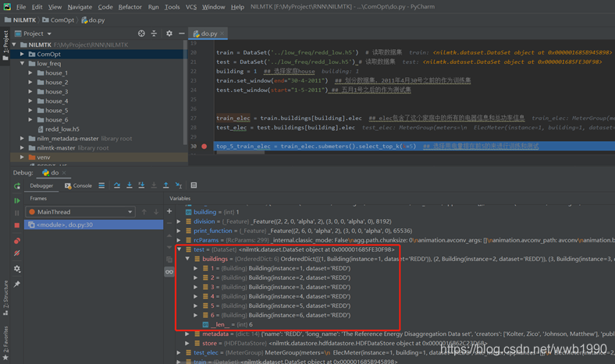The height and width of the screenshot is (364, 615).
Task: Click ComOpt in the breadcrumb
Action: coord(58,20)
